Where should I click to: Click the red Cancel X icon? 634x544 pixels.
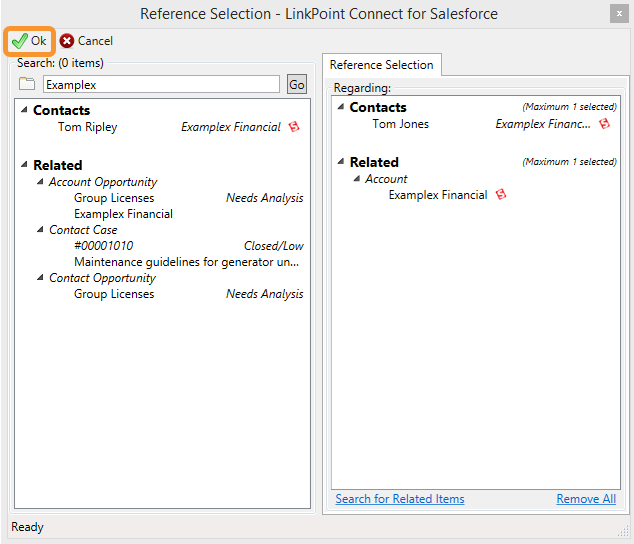[x=67, y=41]
